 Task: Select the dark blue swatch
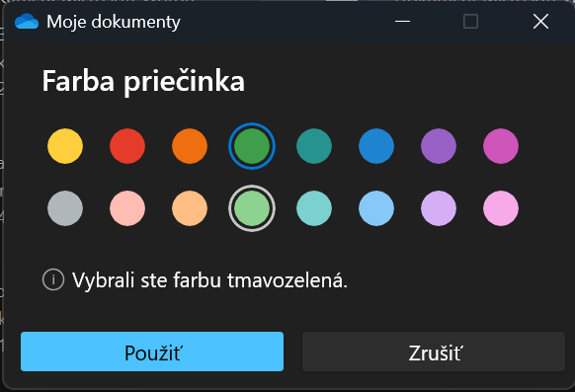(x=376, y=146)
